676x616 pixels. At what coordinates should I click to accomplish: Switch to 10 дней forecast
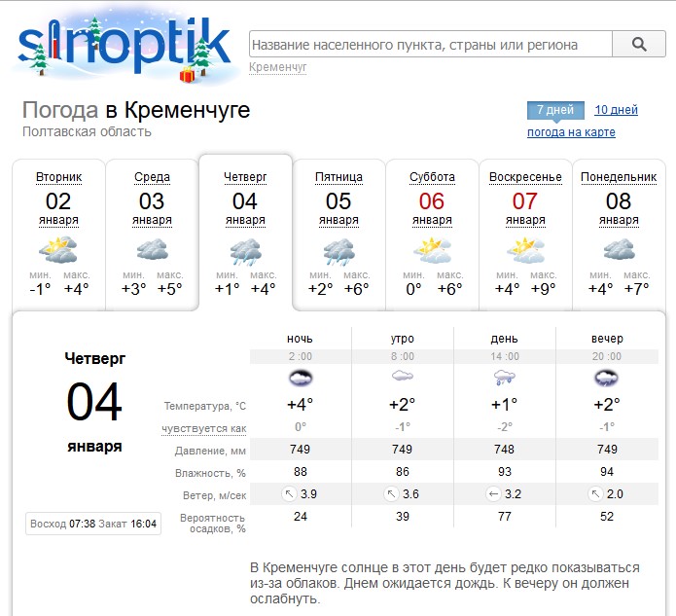[x=616, y=110]
